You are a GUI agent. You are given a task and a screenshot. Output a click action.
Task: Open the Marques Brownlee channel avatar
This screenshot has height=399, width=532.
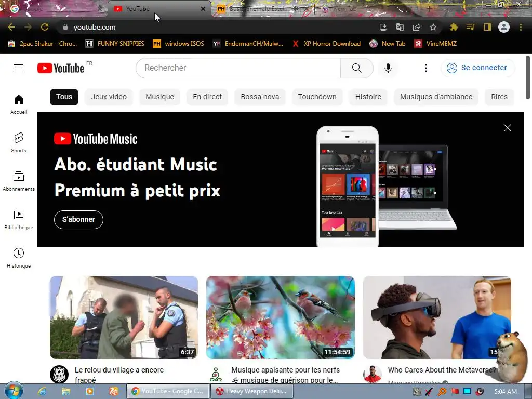pyautogui.click(x=373, y=374)
